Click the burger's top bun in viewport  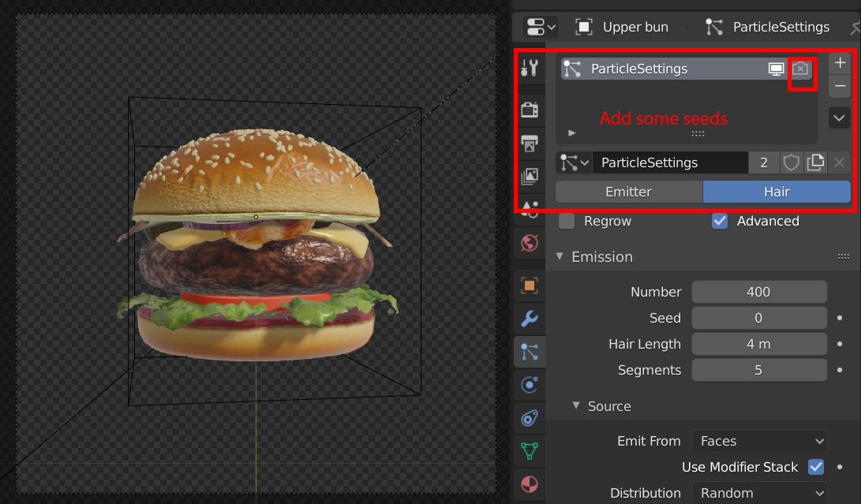pos(256,173)
